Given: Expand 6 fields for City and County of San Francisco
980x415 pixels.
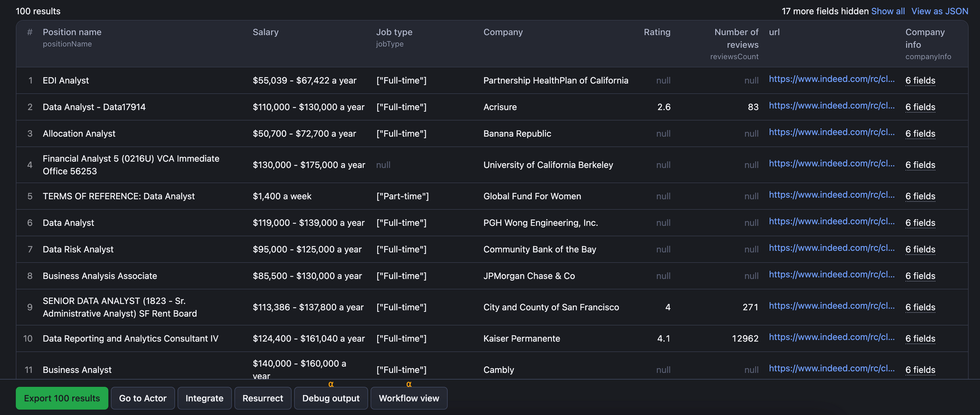Looking at the screenshot, I should click(x=920, y=307).
